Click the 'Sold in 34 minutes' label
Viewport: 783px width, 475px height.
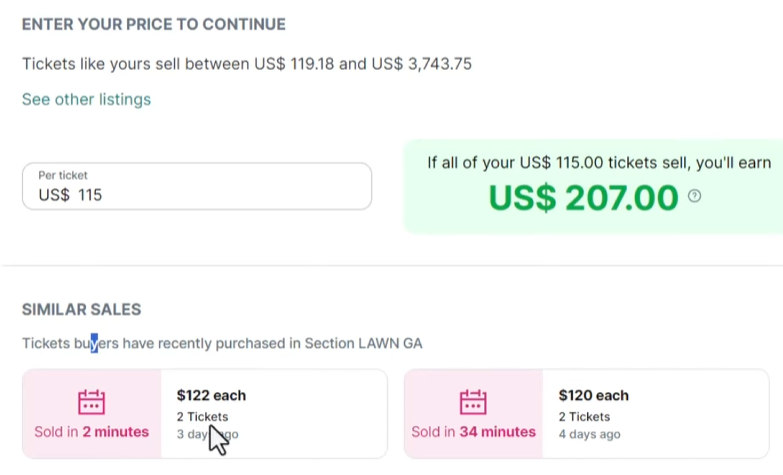pyautogui.click(x=473, y=432)
